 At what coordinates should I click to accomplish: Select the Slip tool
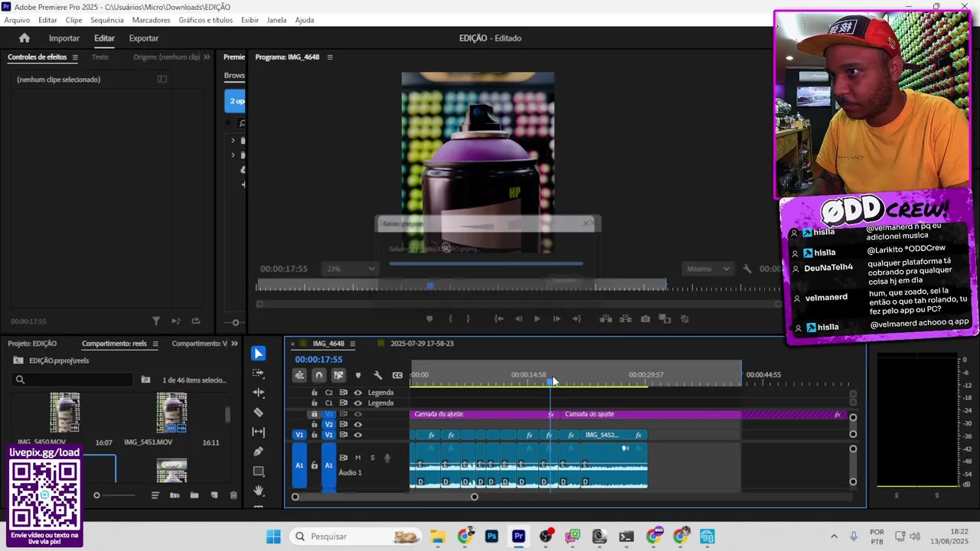coord(258,432)
